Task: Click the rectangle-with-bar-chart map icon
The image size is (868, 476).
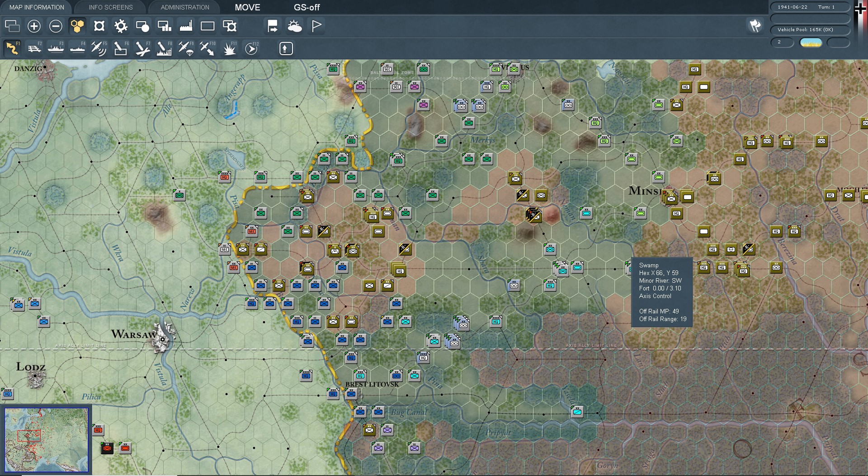Action: tap(164, 26)
